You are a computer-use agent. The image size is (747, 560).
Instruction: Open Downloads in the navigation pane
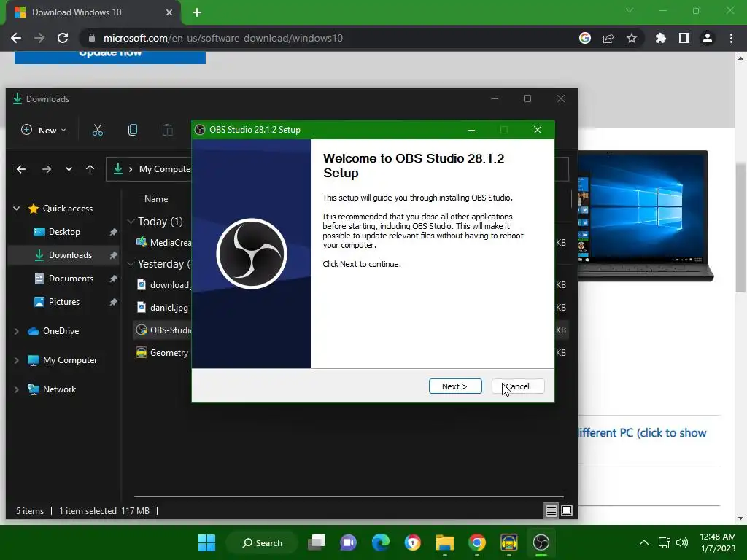click(70, 255)
